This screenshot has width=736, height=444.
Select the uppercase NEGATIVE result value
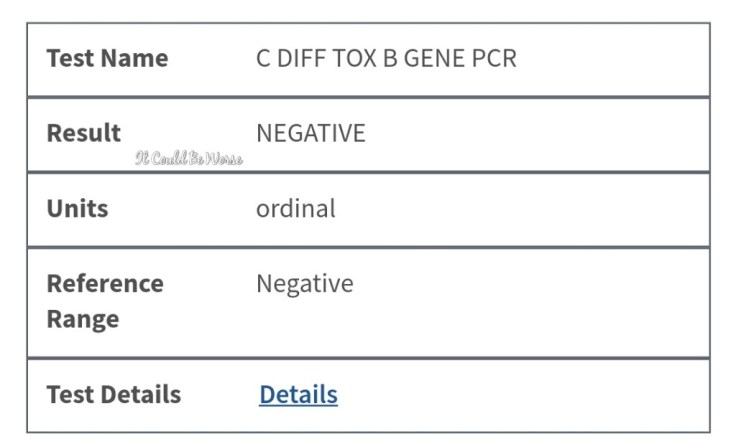[311, 133]
